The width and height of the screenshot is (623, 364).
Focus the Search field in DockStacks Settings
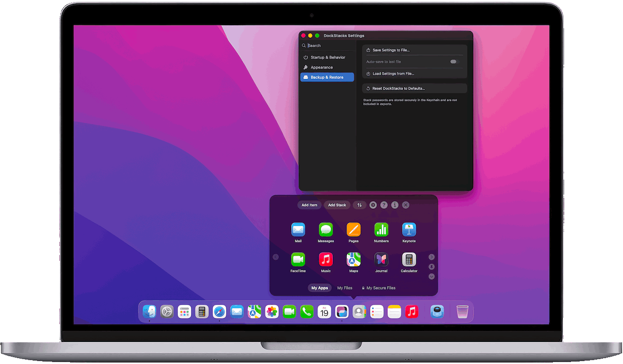pos(327,46)
